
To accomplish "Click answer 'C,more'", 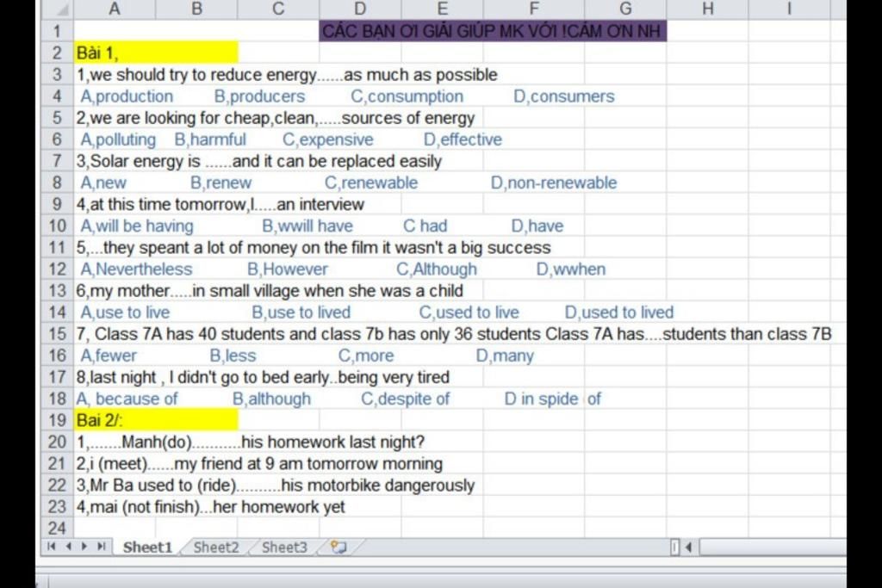I will 366,356.
